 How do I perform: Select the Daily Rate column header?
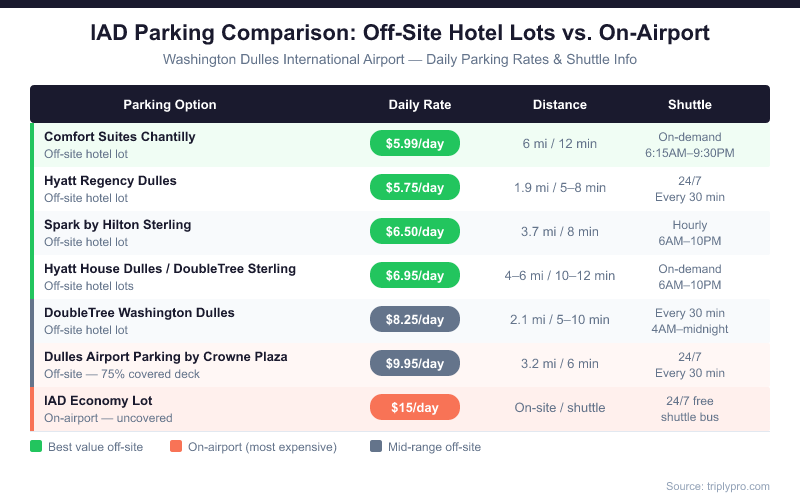[420, 104]
